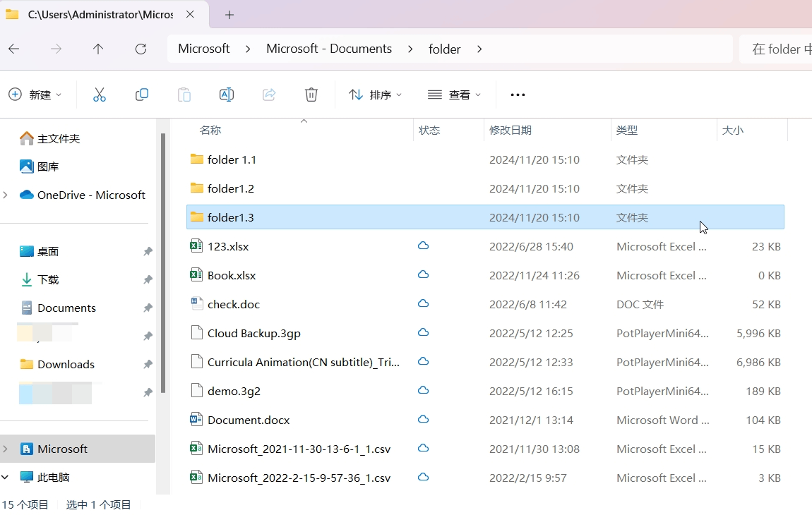The image size is (812, 515).
Task: Close the current Explorer tab
Action: pos(190,15)
